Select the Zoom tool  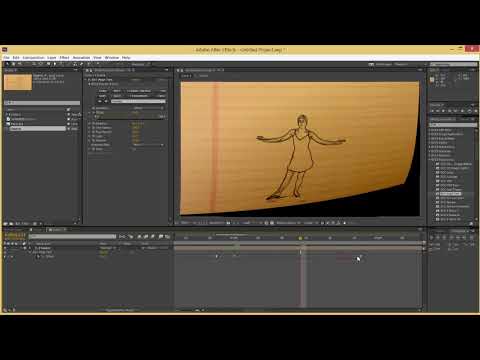pos(20,64)
